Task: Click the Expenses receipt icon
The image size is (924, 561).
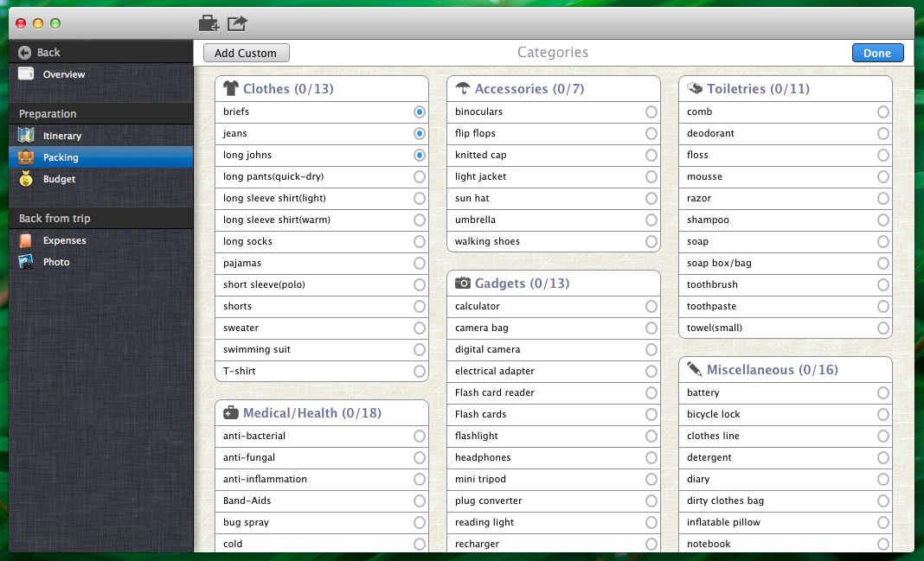Action: tap(26, 240)
